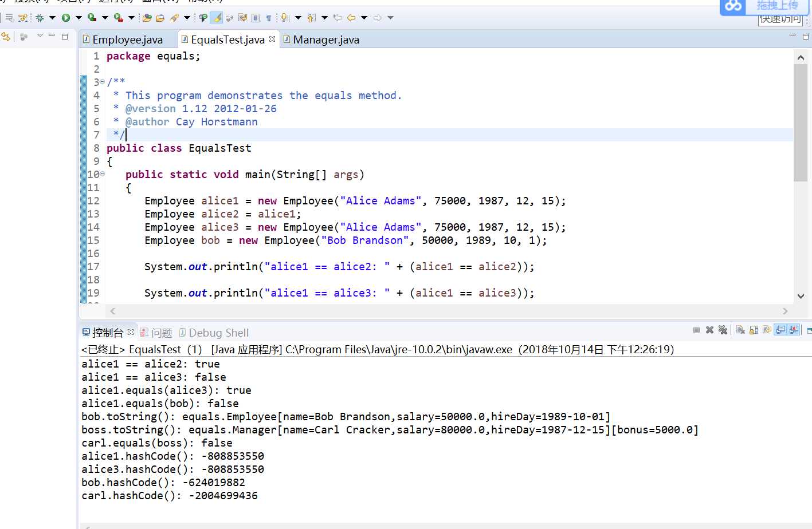Click the Terminate square in console toolbar

click(x=696, y=330)
